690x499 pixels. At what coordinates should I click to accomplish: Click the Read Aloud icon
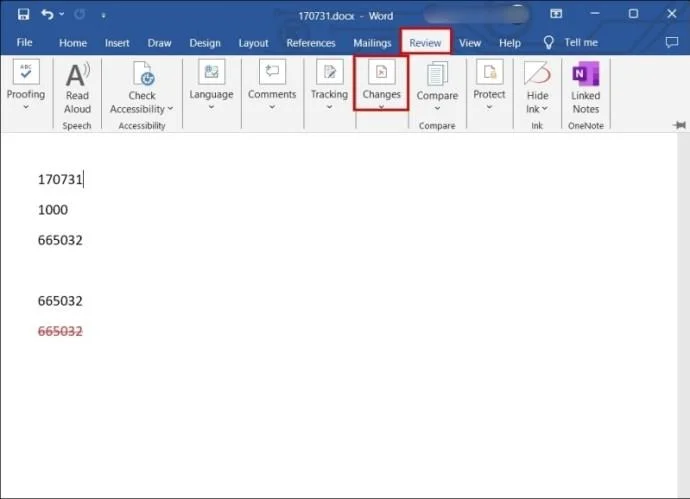[x=77, y=75]
